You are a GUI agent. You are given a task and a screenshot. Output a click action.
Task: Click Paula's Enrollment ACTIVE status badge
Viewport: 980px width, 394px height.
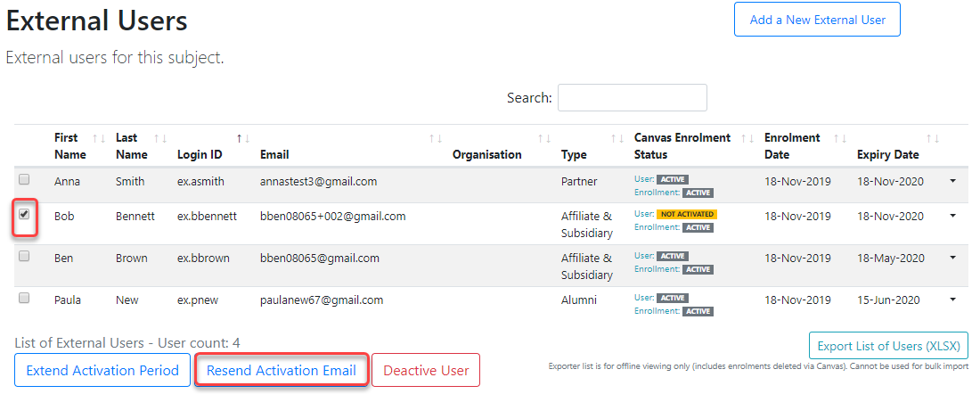click(698, 311)
